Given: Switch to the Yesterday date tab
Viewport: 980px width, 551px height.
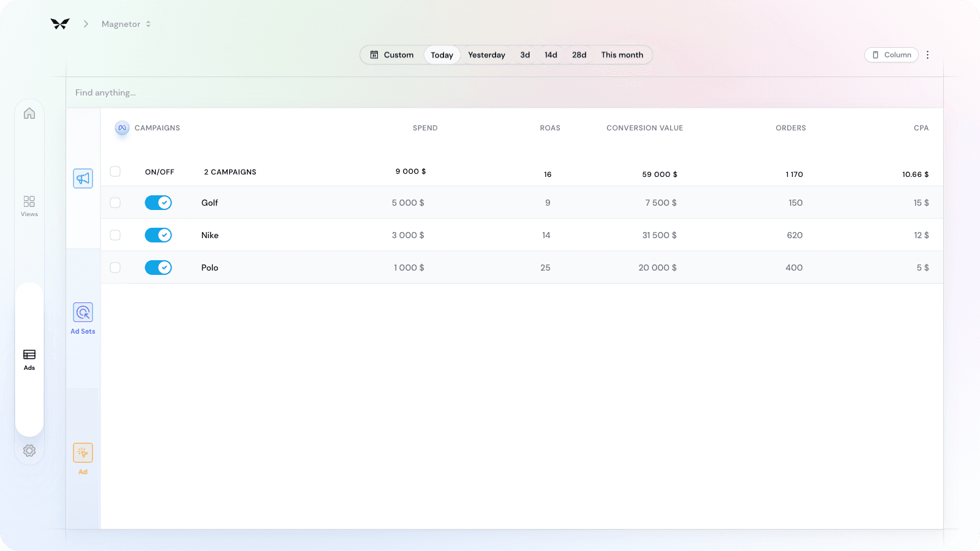Looking at the screenshot, I should [486, 54].
